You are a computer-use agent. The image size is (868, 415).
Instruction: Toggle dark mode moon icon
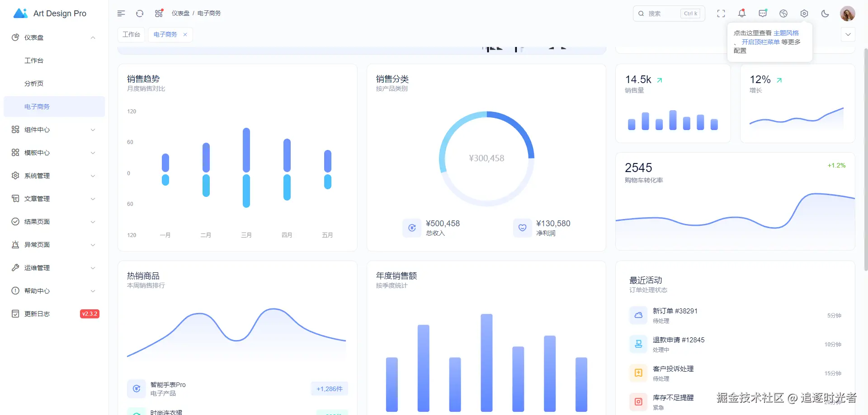click(x=825, y=14)
